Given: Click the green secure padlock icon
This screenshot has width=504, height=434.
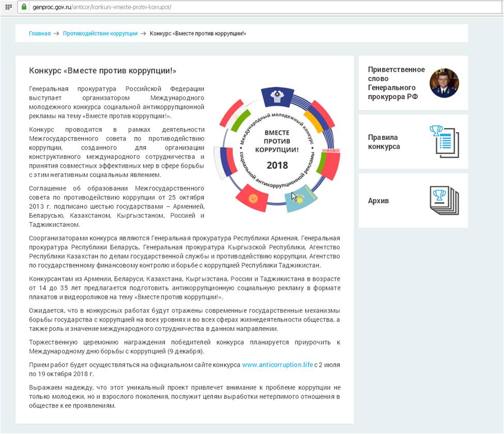Looking at the screenshot, I should 24,7.
